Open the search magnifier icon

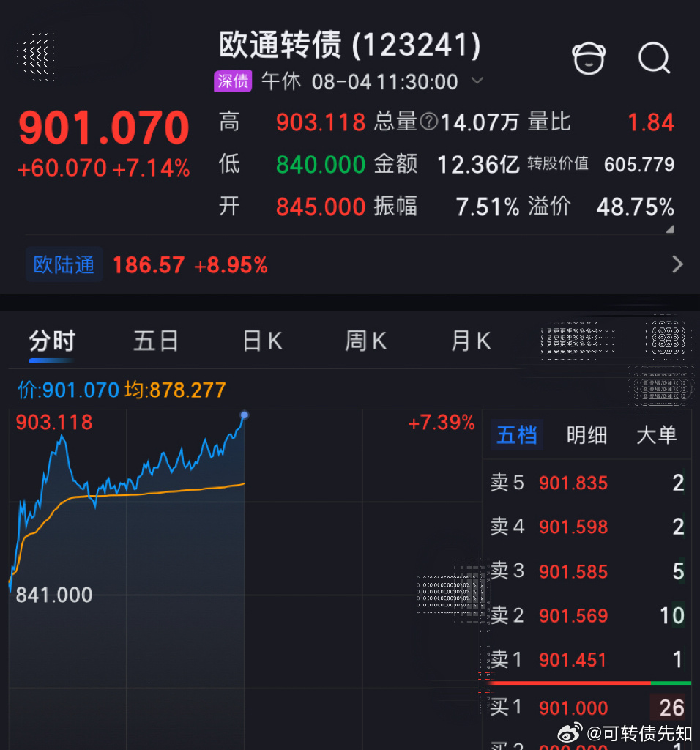(654, 58)
